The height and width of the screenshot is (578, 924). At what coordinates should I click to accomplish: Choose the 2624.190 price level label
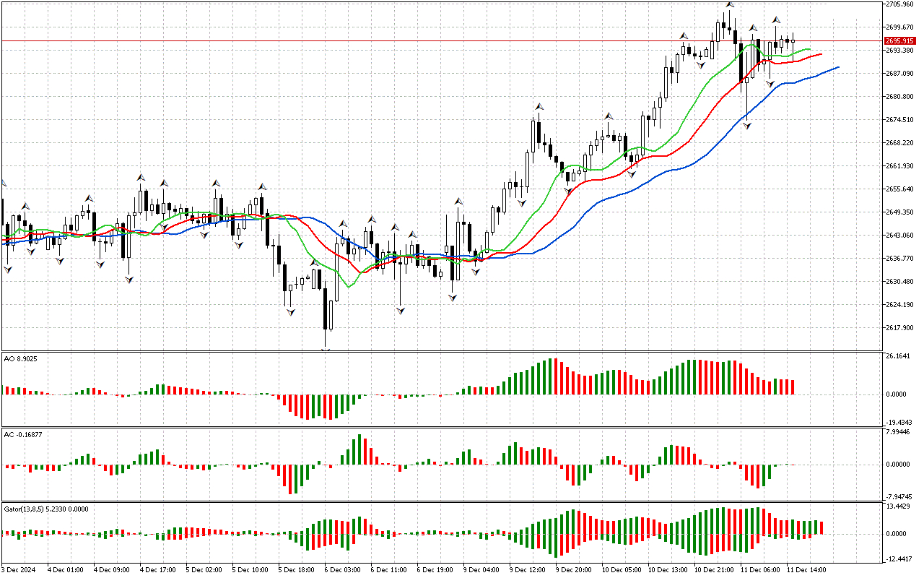tap(899, 305)
